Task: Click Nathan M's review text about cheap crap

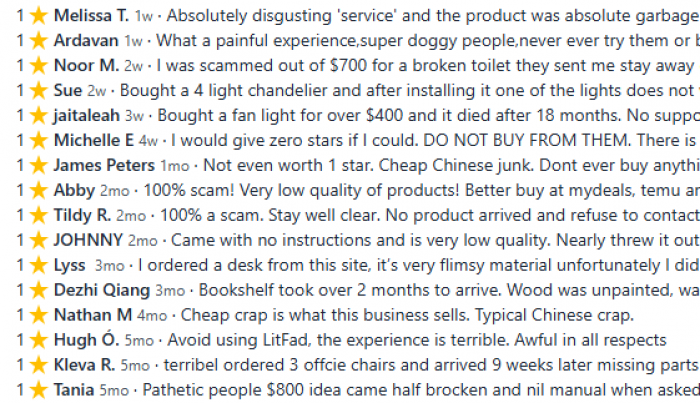Action: coord(407,315)
